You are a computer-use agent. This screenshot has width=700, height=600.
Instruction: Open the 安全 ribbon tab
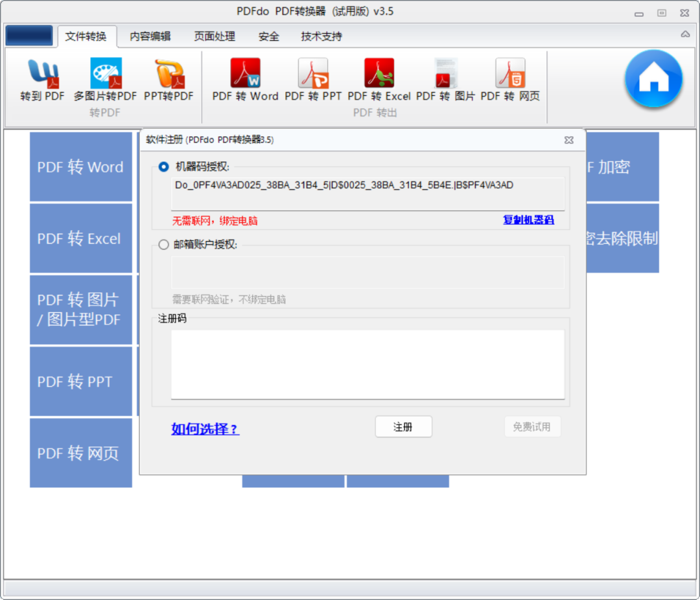point(268,37)
